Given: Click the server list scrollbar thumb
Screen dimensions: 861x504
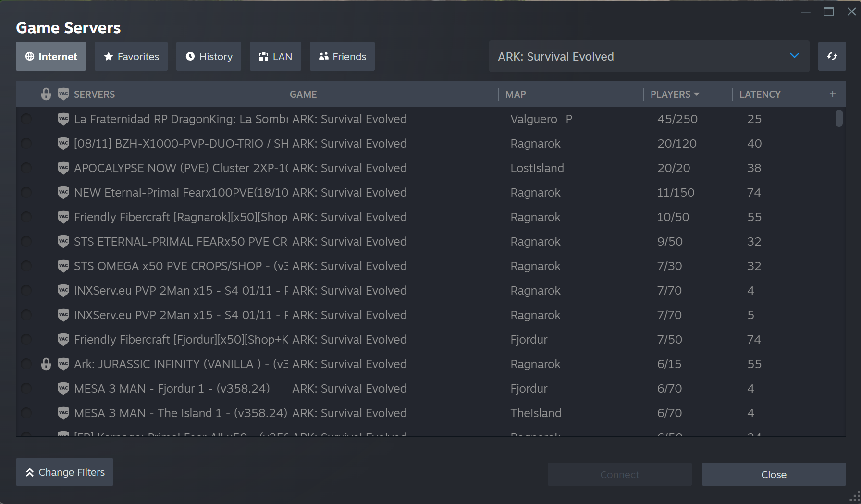Looking at the screenshot, I should [x=839, y=118].
